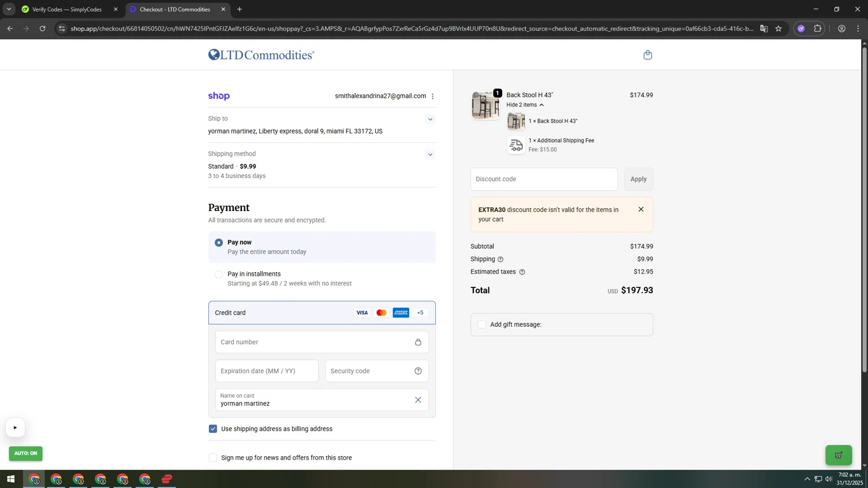The width and height of the screenshot is (868, 488).
Task: Expand the Shipping method options
Action: [430, 155]
